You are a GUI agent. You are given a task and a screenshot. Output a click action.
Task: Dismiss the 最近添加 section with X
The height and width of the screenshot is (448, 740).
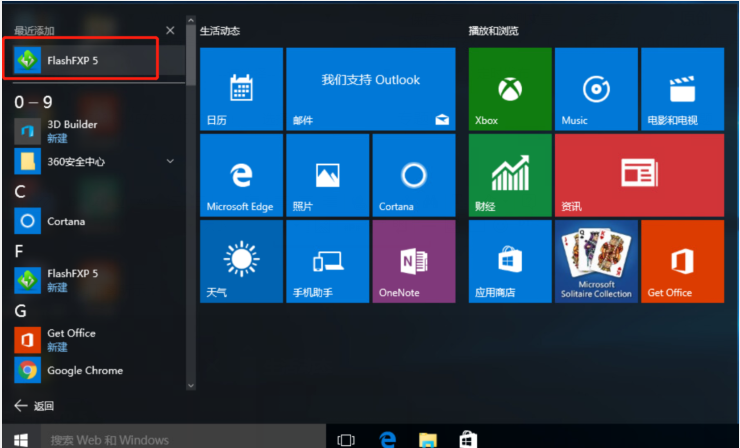click(x=170, y=31)
